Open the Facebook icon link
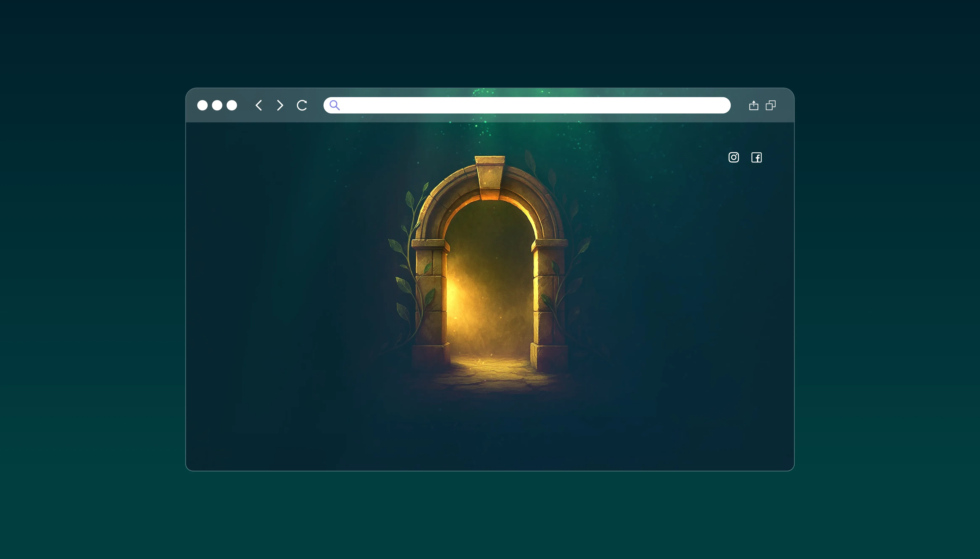The height and width of the screenshot is (559, 980). [x=756, y=157]
